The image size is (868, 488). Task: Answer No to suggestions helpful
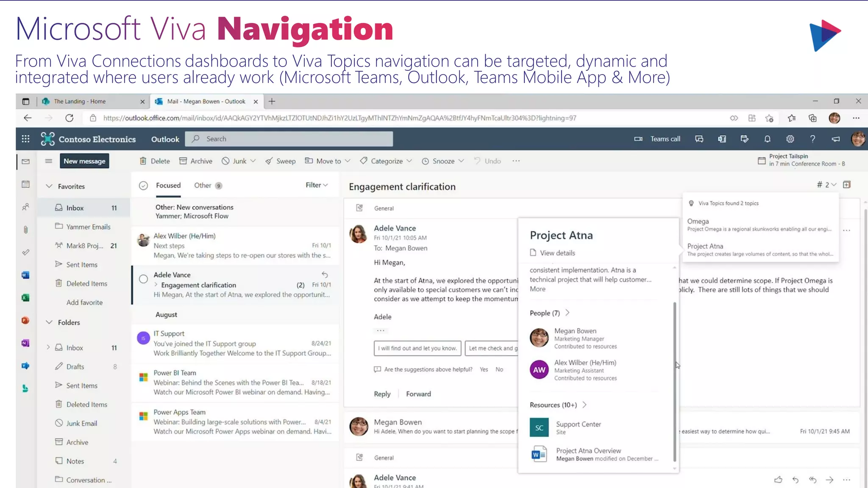point(499,369)
